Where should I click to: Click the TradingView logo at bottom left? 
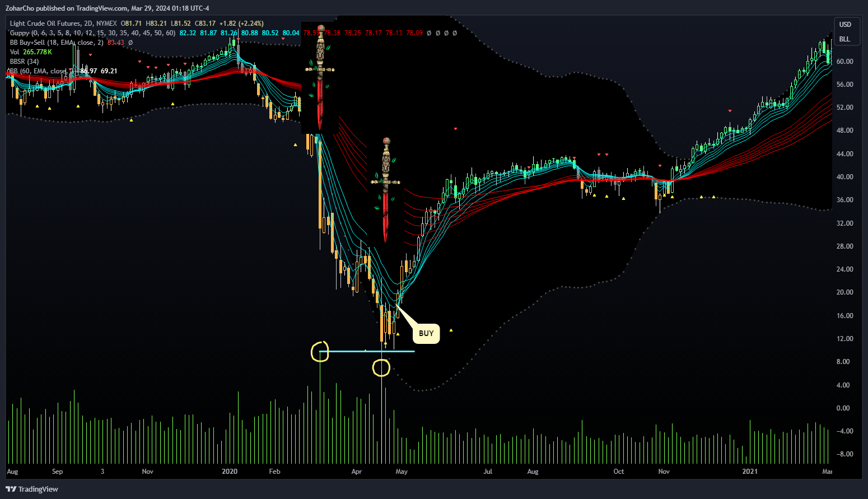(32, 489)
